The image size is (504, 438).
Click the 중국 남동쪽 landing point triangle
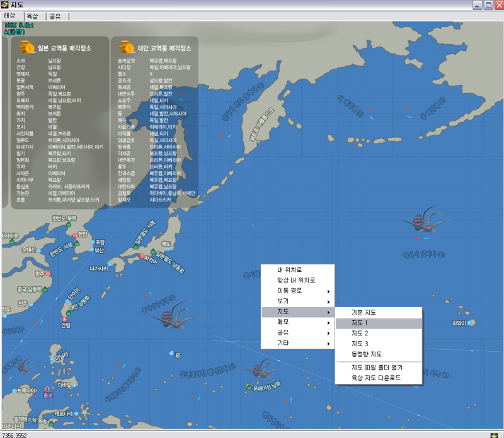click(x=45, y=289)
